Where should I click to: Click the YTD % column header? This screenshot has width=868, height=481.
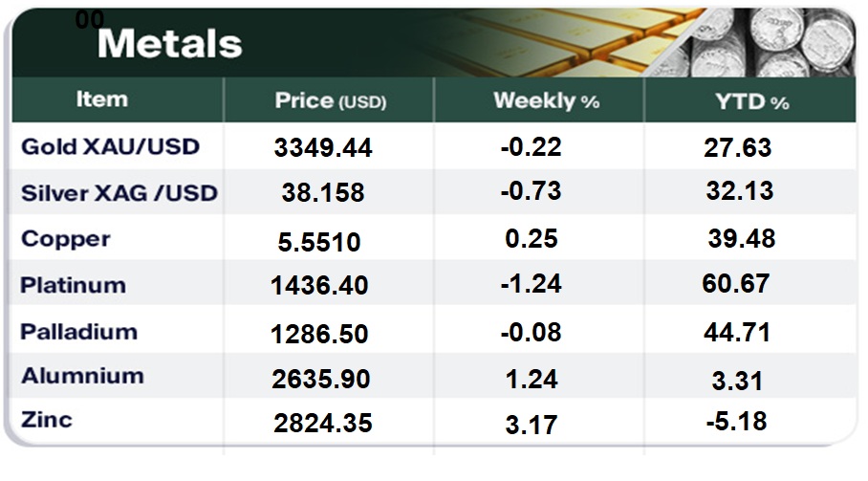click(x=753, y=101)
